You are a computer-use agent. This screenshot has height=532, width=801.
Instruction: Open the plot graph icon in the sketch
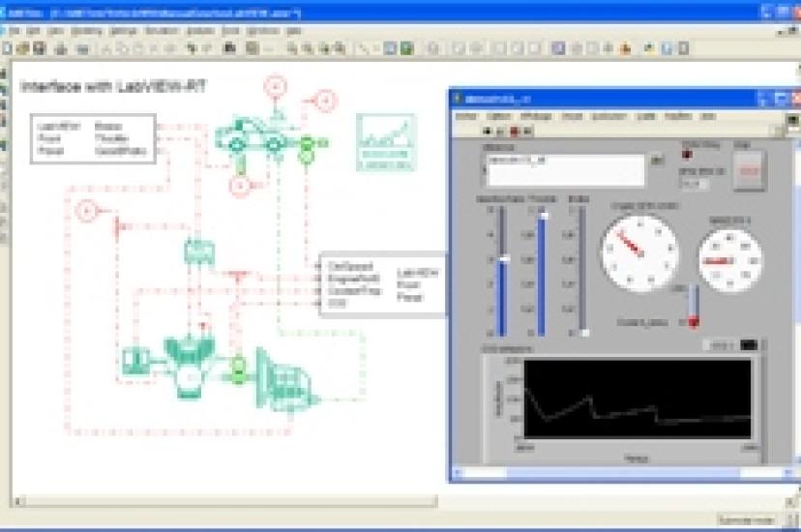click(384, 142)
